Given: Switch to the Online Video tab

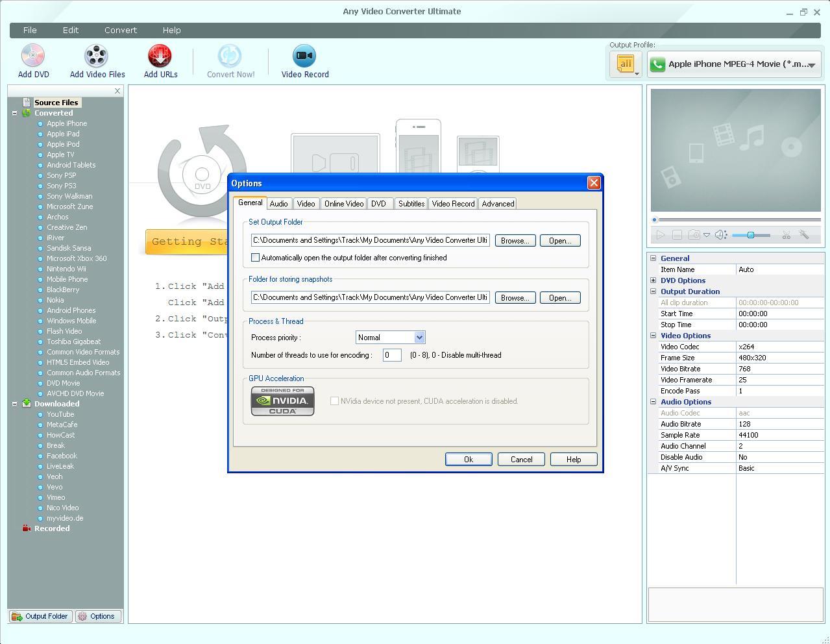Looking at the screenshot, I should point(344,204).
